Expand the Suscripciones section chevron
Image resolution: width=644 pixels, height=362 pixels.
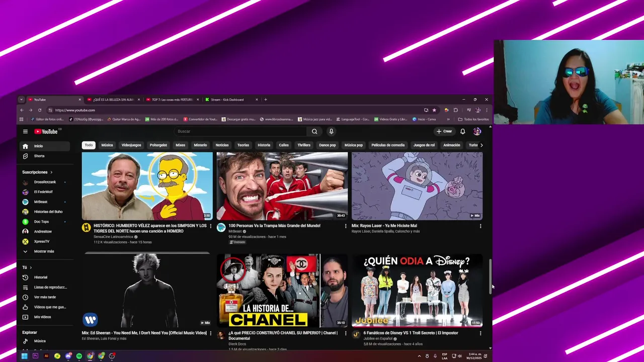51,172
